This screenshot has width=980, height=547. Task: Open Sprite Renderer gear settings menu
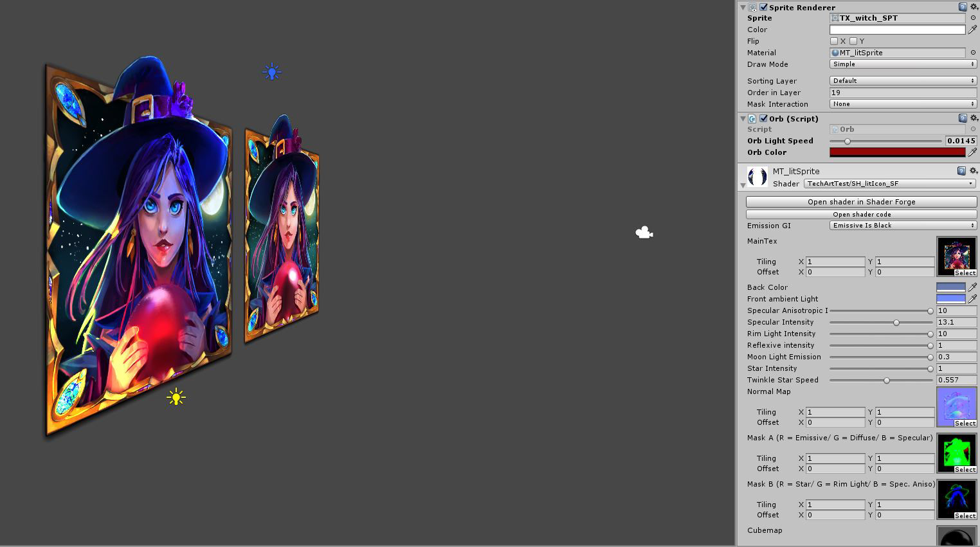point(974,7)
